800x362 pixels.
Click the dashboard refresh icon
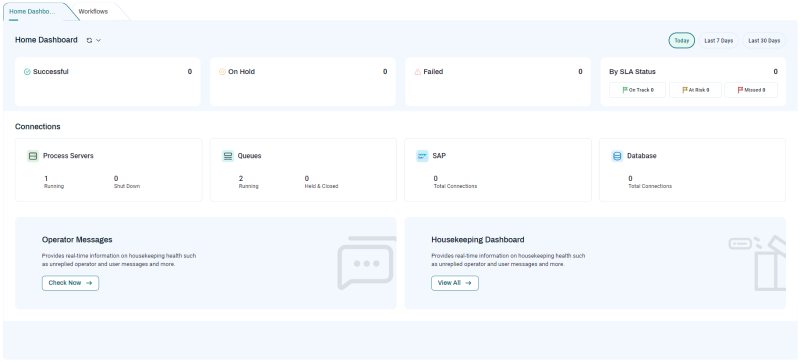(89, 40)
